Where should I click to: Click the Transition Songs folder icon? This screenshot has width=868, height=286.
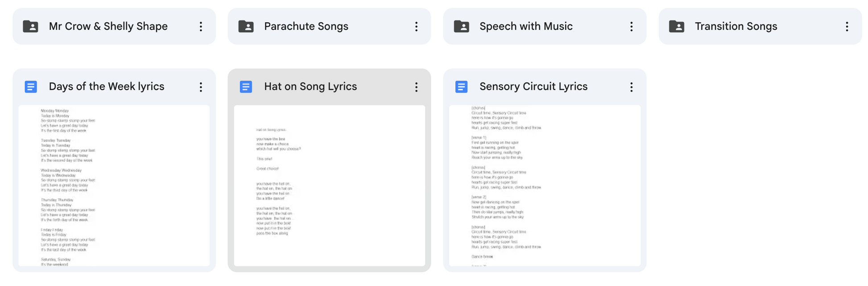tap(677, 27)
